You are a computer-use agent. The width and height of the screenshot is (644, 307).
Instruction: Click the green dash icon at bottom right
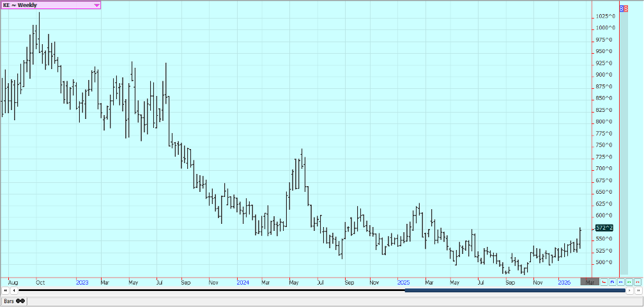[x=629, y=281]
